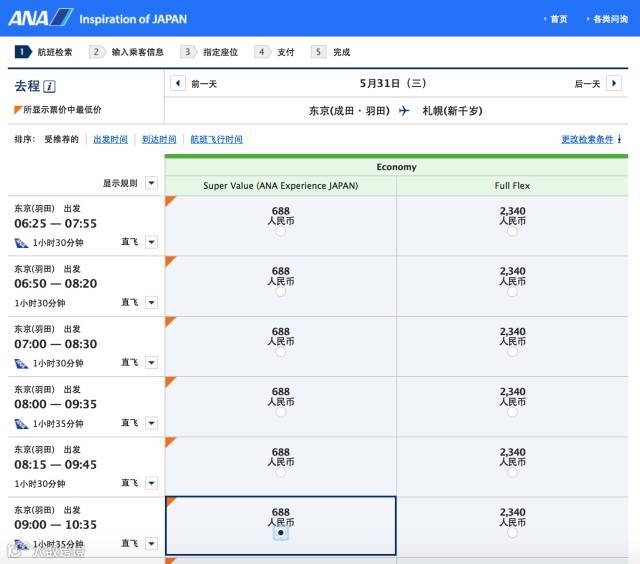640x564 pixels.
Task: Expand details for the 09:00 — 10:35 flight
Action: (151, 543)
